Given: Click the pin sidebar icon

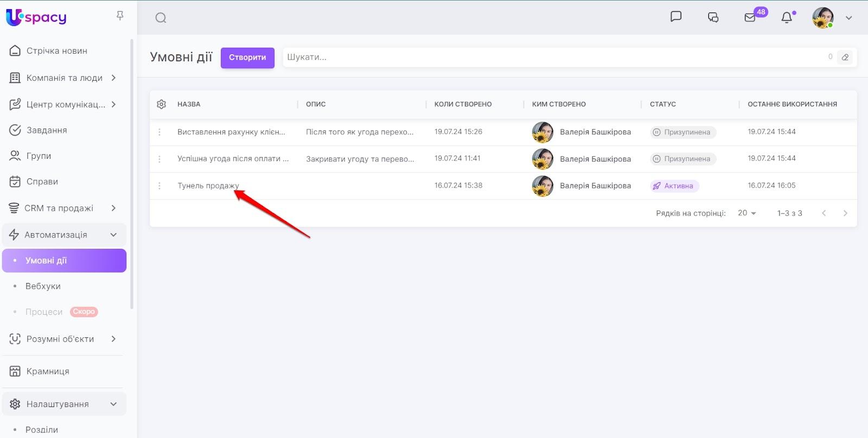Looking at the screenshot, I should [x=120, y=16].
